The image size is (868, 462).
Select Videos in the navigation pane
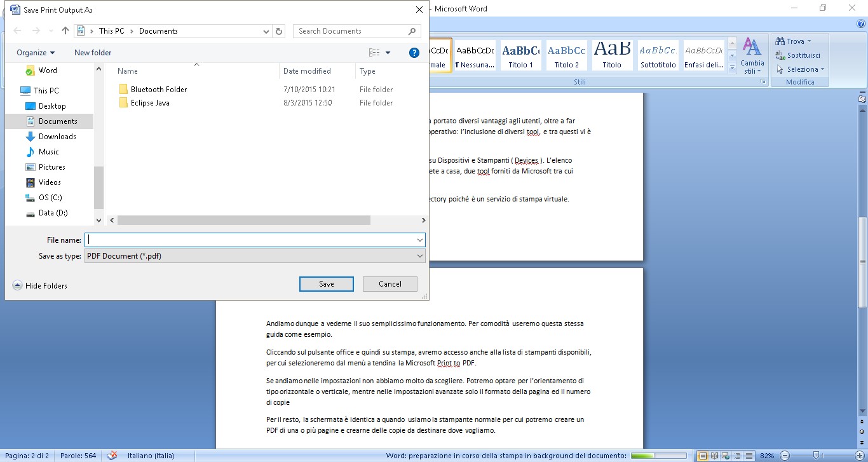pos(50,182)
